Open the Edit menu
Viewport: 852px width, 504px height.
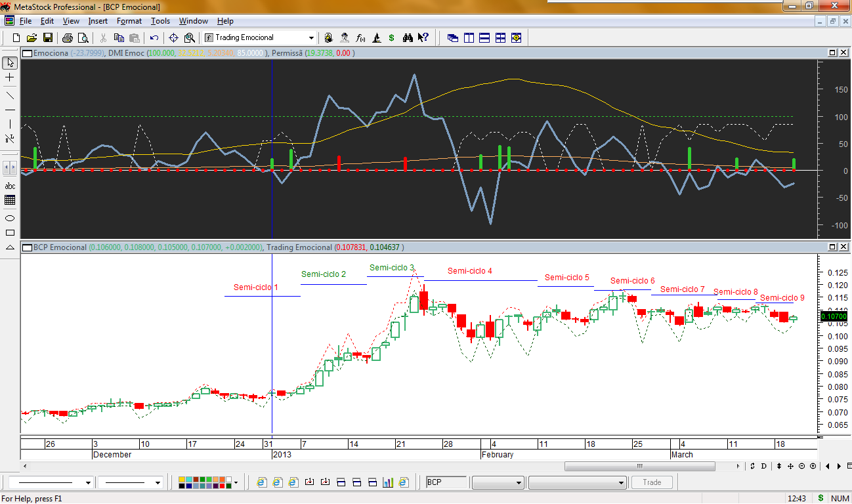click(47, 21)
